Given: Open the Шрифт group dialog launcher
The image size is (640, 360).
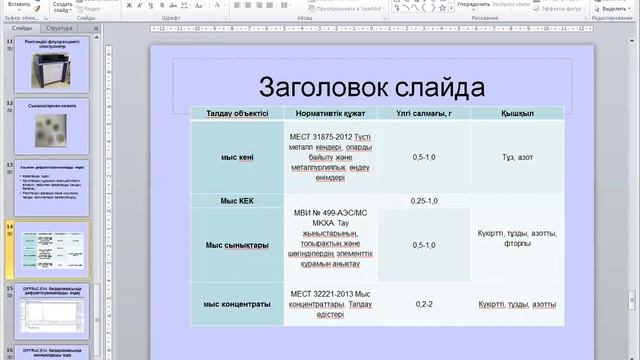Looking at the screenshot, I should [x=225, y=18].
